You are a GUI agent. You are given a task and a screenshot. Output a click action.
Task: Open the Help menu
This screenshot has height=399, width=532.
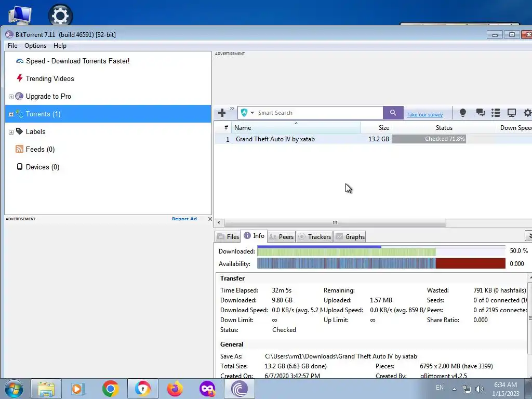pyautogui.click(x=60, y=46)
